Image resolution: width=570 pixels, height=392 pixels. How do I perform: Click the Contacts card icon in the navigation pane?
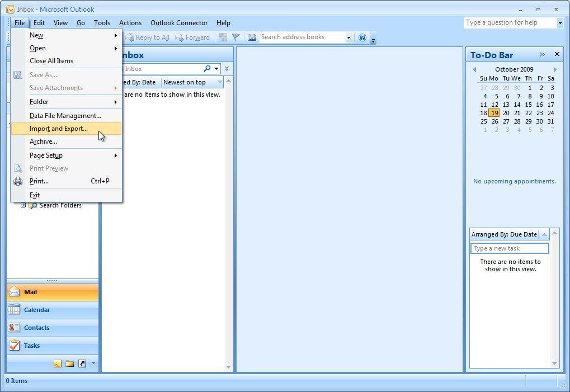click(x=14, y=327)
